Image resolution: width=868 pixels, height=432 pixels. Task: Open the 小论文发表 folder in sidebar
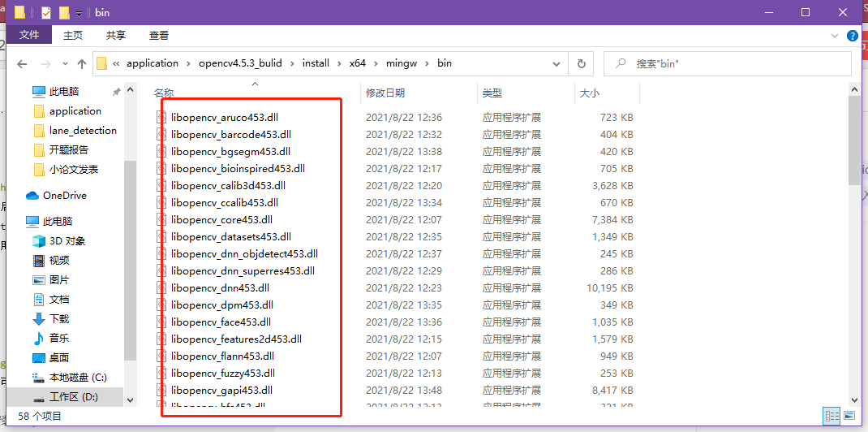[x=74, y=169]
